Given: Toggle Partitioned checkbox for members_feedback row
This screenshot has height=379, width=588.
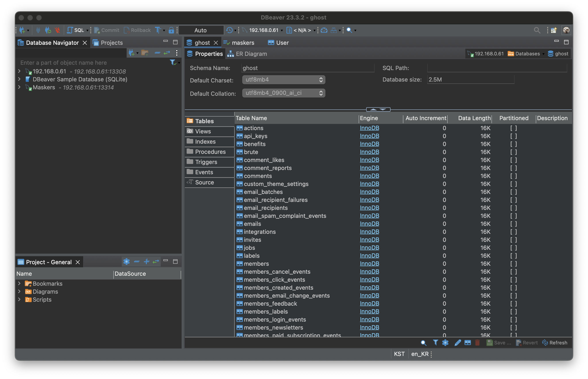Looking at the screenshot, I should click(514, 304).
